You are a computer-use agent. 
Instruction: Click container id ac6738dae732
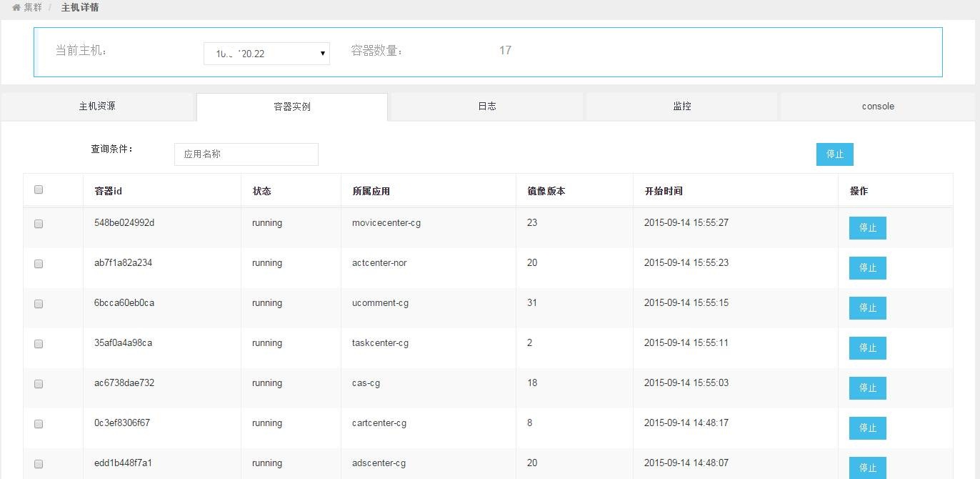tap(124, 383)
